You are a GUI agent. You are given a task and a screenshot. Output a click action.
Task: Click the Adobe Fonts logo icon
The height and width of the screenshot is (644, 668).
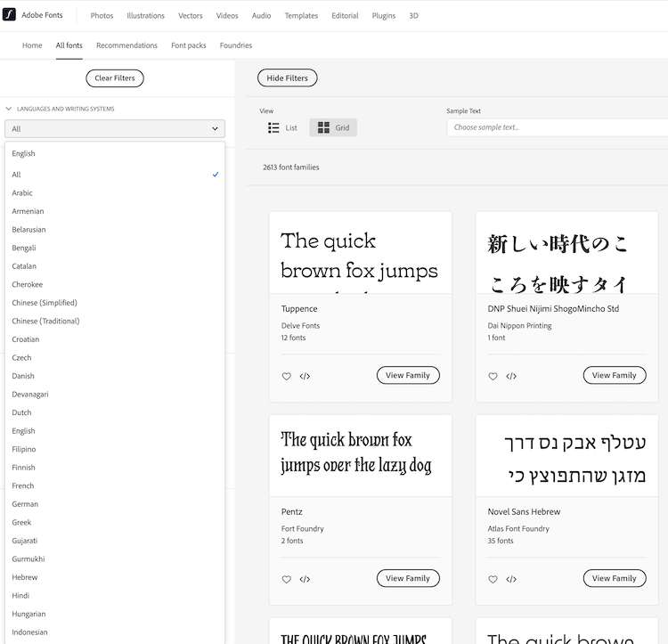click(9, 14)
